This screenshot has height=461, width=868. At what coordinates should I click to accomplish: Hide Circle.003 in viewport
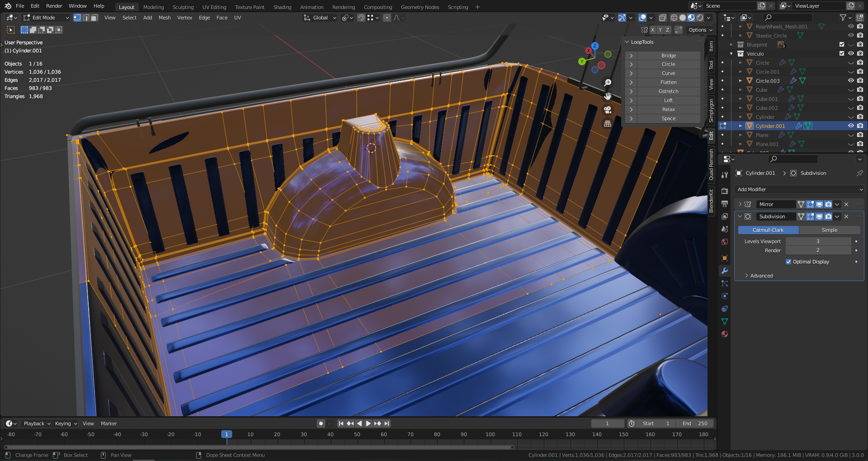[x=851, y=80]
